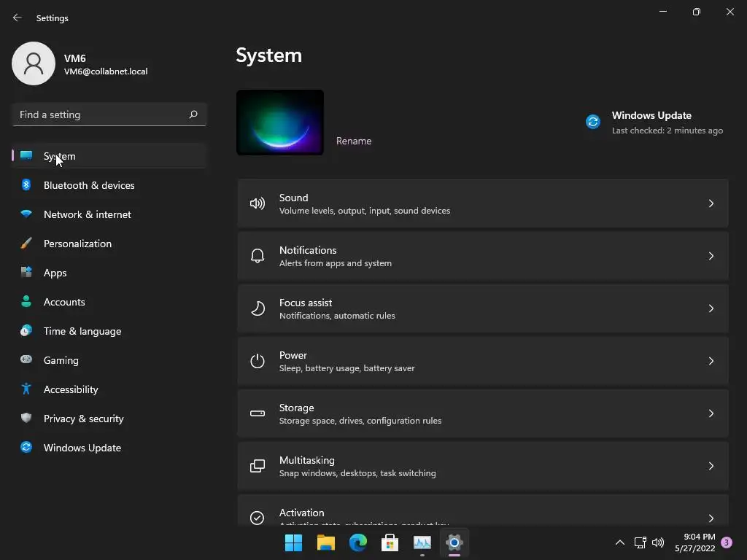Expand the Multitasking row chevron
This screenshot has width=747, height=560.
click(x=711, y=466)
